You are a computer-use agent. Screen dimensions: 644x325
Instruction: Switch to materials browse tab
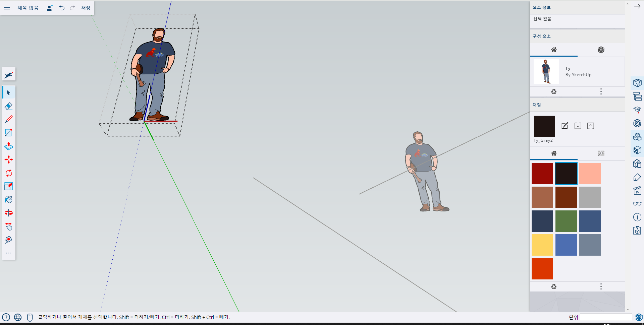(601, 153)
